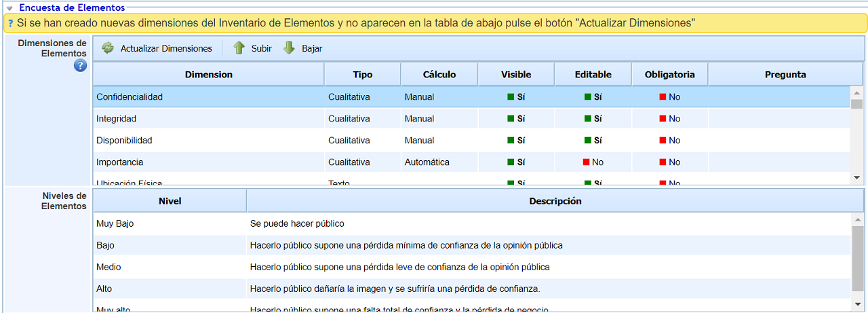The width and height of the screenshot is (868, 313).
Task: Click the Nivel column header
Action: (x=170, y=201)
